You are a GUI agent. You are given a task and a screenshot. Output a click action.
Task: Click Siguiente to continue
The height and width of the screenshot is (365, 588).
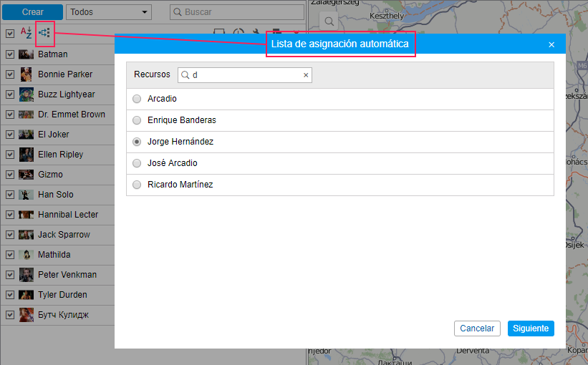(x=531, y=328)
